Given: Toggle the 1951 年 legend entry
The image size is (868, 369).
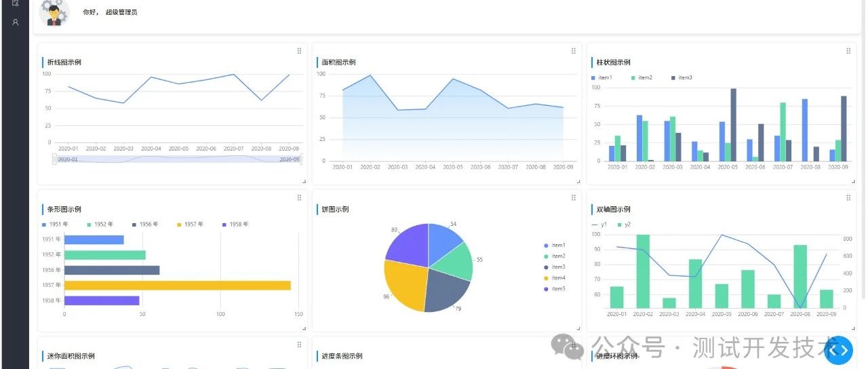Looking at the screenshot, I should click(x=55, y=225).
